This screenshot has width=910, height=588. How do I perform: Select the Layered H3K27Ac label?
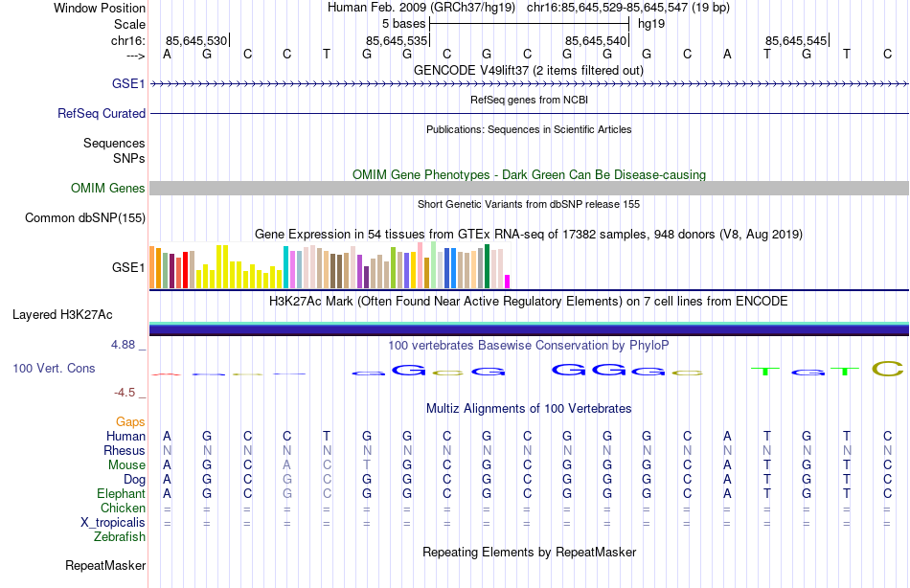click(x=62, y=315)
